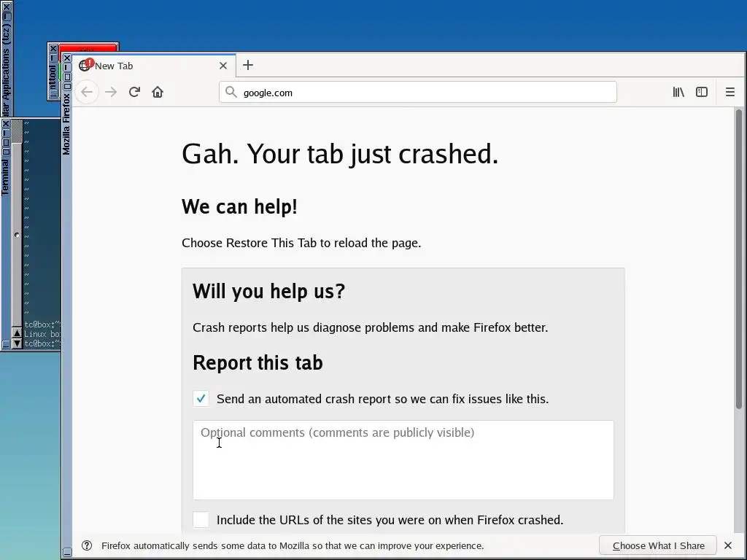
Task: Open the Firefox hamburger menu
Action: pos(729,92)
